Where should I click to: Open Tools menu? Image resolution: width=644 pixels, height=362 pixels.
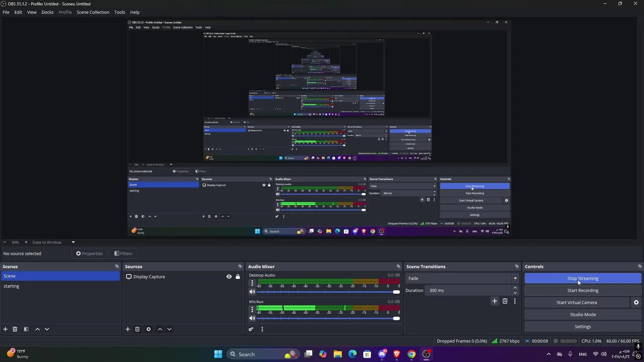[x=119, y=12]
